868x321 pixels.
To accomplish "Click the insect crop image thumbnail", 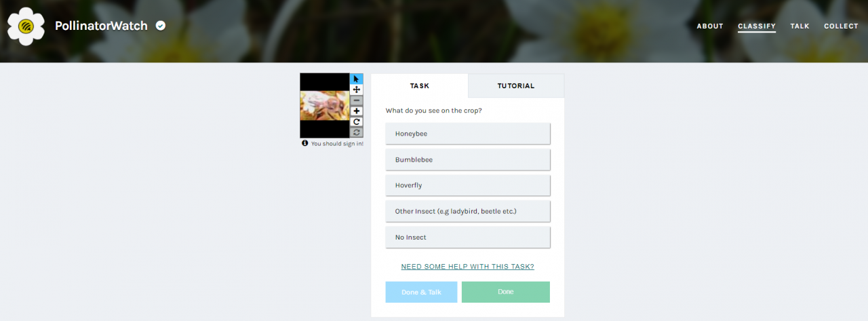I will 325,106.
